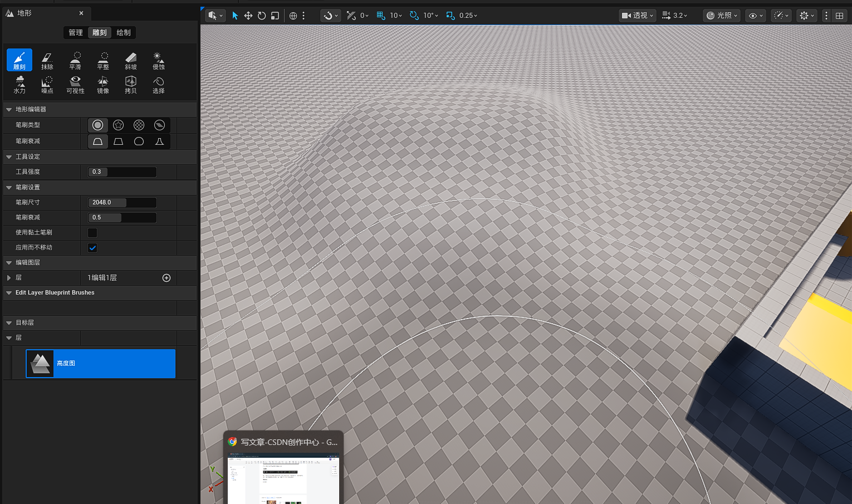
Task: Expand the 层 row under 编辑图层
Action: coord(9,278)
